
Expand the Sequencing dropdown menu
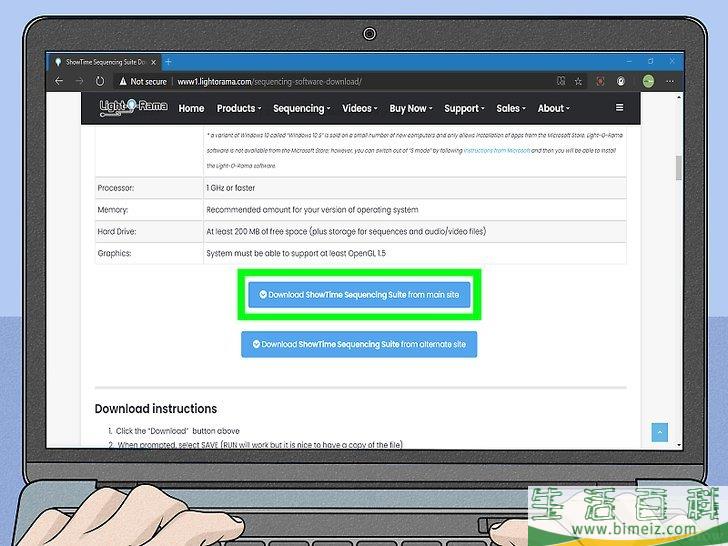(x=301, y=108)
